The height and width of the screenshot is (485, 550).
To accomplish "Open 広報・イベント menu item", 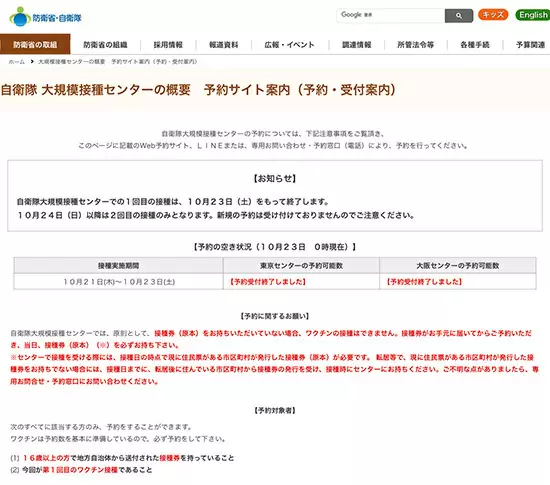I will [x=289, y=45].
